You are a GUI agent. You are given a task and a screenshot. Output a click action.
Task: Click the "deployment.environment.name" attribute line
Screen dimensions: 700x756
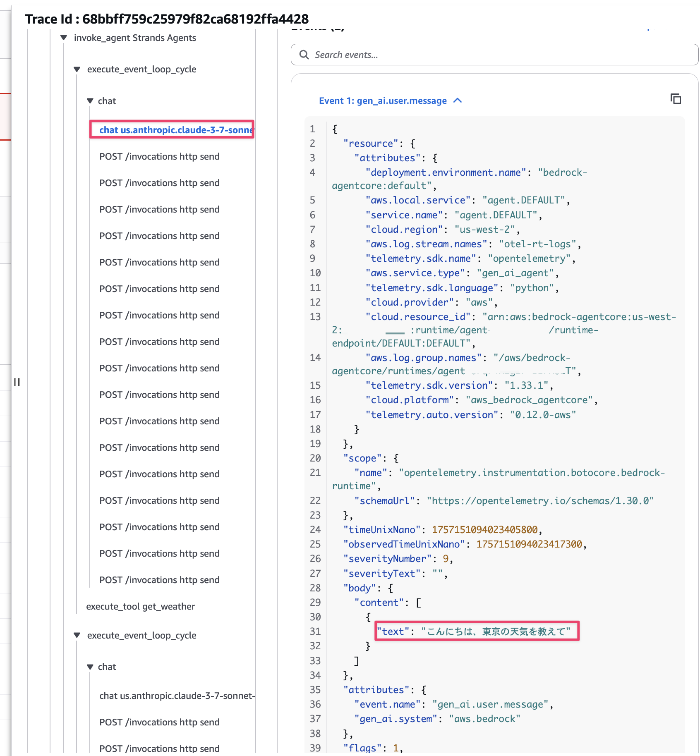click(x=459, y=179)
